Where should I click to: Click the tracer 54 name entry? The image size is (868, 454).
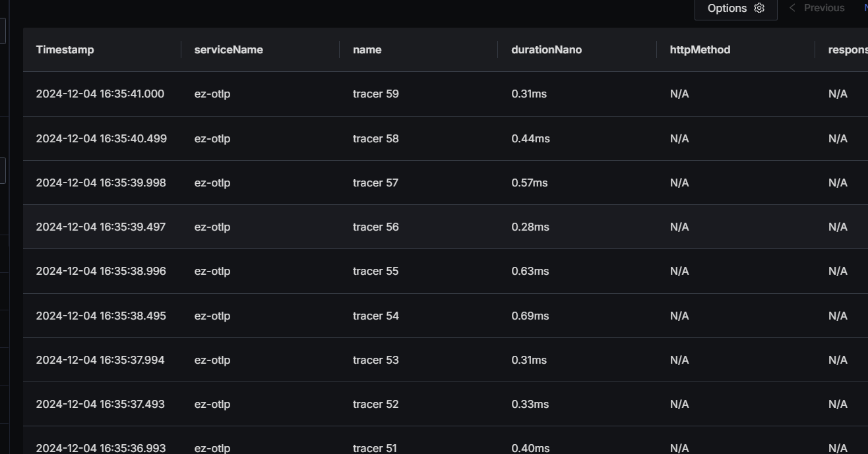(375, 316)
